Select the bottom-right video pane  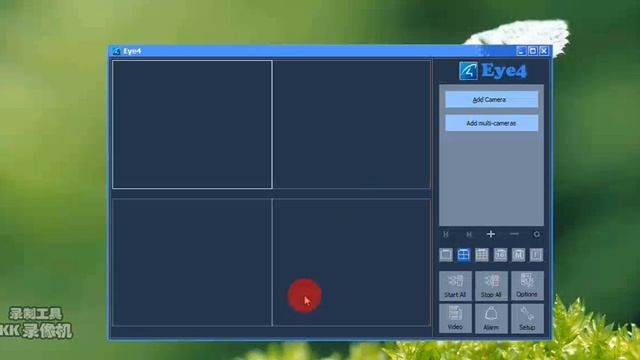[x=352, y=262]
